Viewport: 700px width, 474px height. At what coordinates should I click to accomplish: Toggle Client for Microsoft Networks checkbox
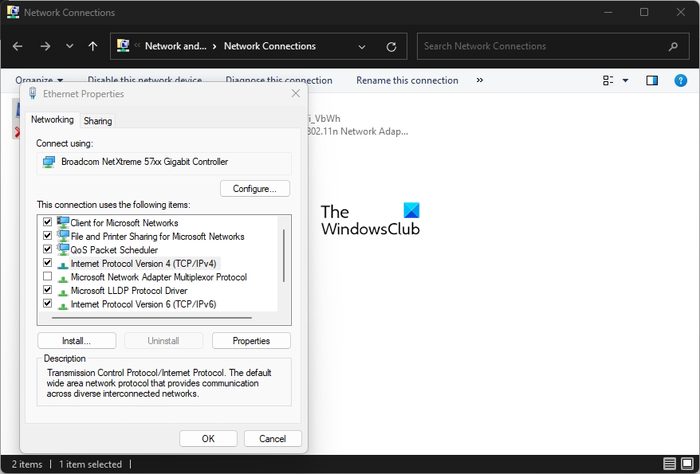tap(47, 222)
